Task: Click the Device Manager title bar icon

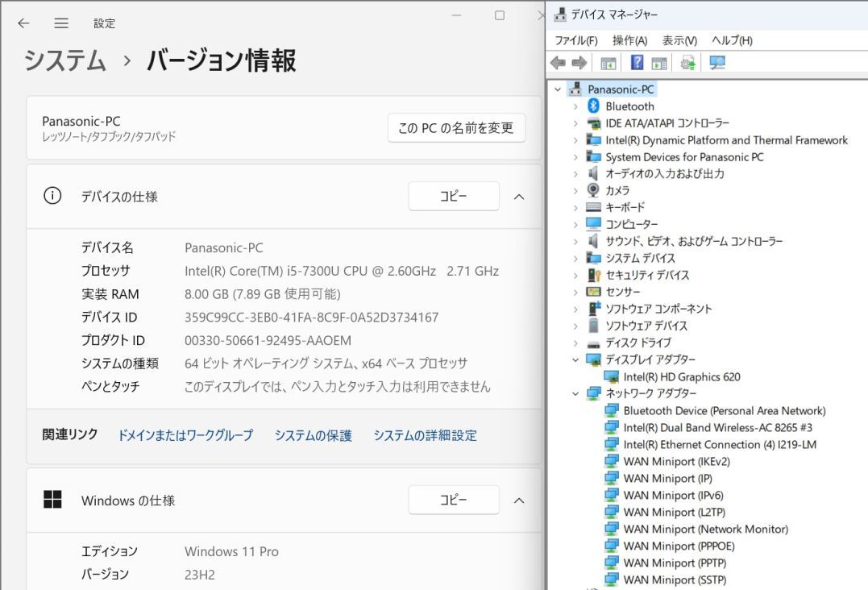Action: 559,15
